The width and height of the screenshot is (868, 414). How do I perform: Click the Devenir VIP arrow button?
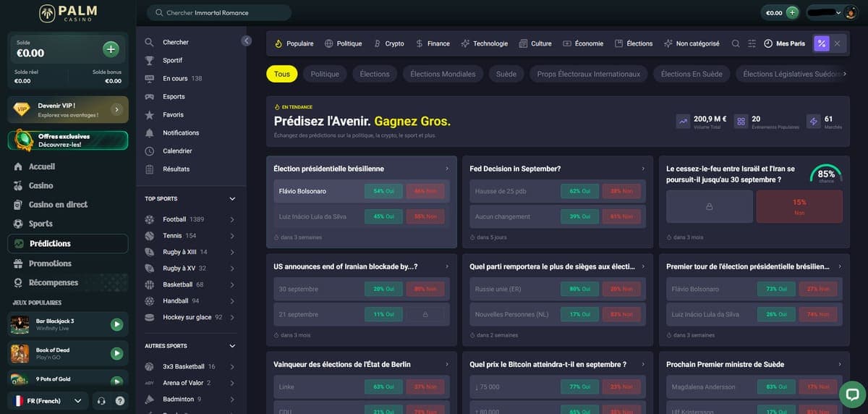coord(116,109)
